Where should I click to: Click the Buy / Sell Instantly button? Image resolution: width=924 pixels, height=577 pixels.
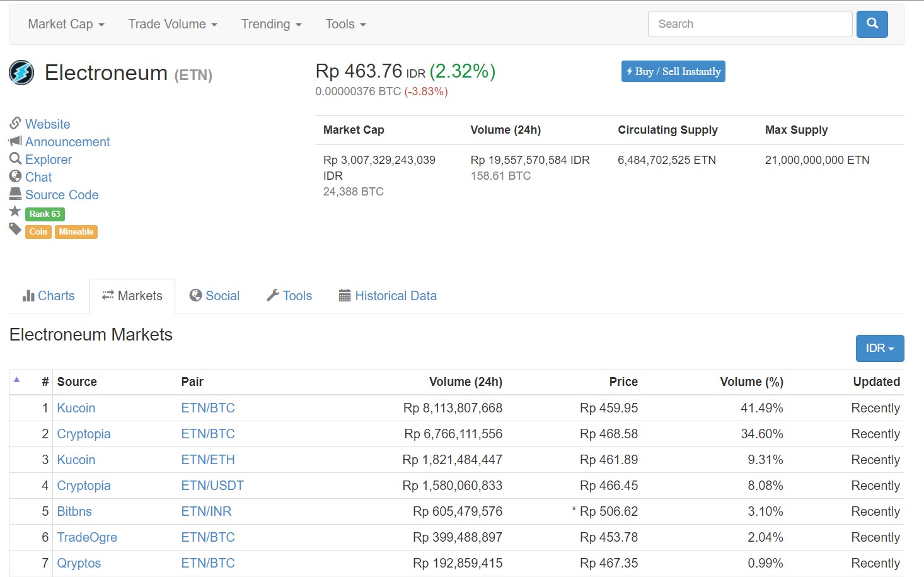673,71
